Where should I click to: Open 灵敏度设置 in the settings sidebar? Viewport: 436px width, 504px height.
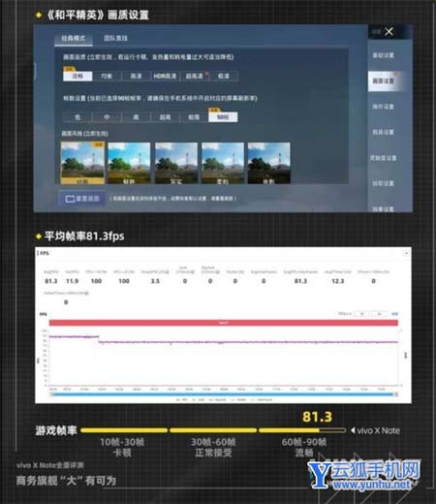(384, 158)
